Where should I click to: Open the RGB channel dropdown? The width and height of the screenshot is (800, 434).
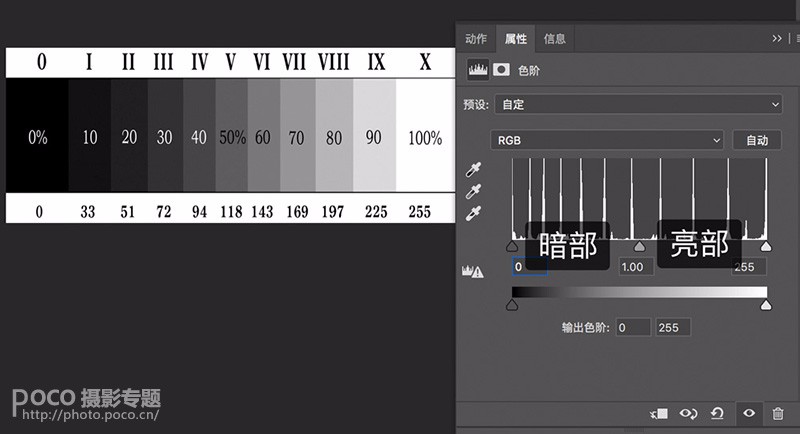607,140
